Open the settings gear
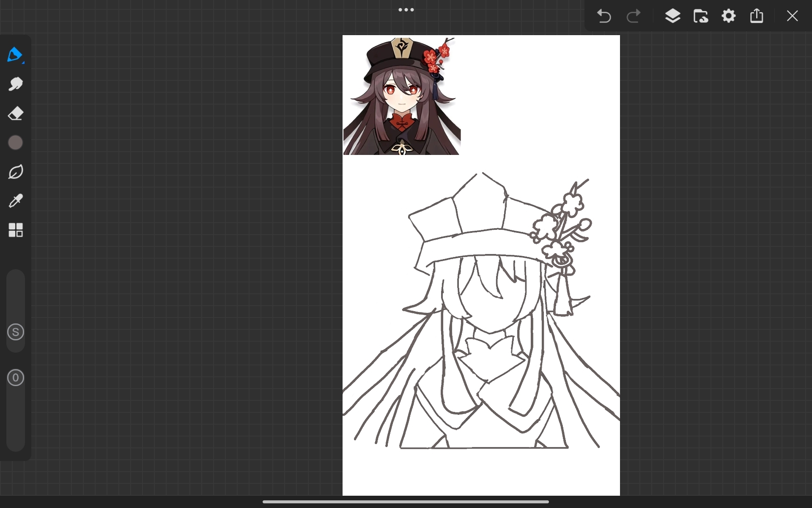The image size is (812, 508). [x=729, y=16]
